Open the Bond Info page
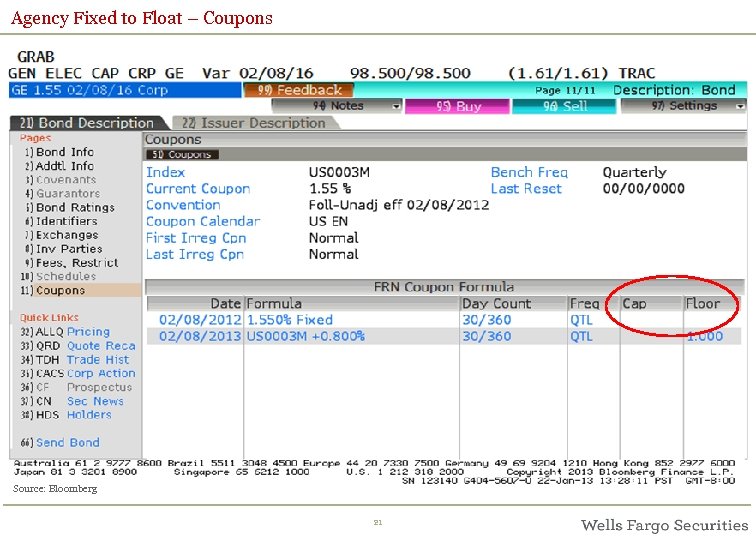 tap(59, 152)
